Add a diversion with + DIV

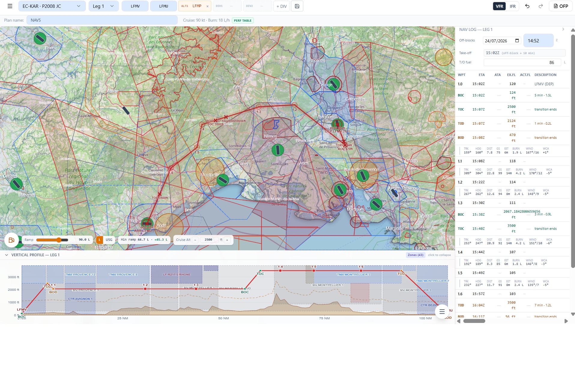click(282, 6)
